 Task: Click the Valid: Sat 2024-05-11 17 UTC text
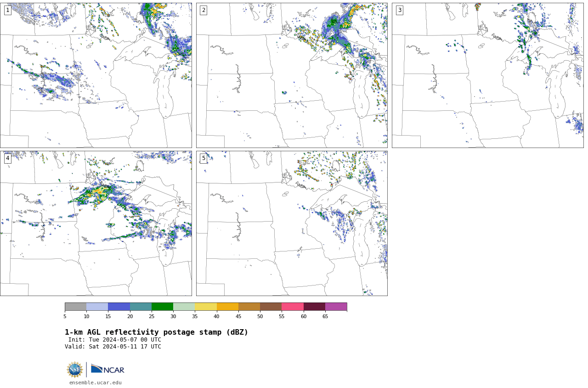(113, 347)
